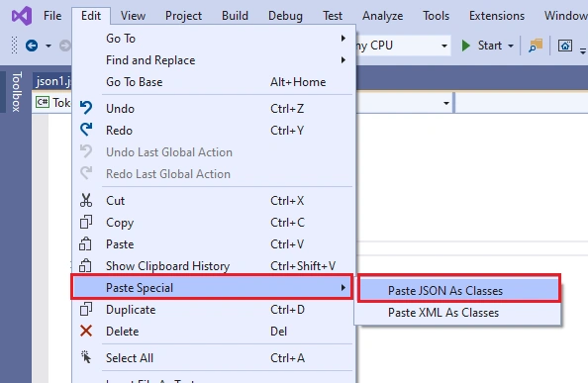Click the Show Clipboard History icon
Image resolution: width=588 pixels, height=383 pixels.
click(x=85, y=265)
